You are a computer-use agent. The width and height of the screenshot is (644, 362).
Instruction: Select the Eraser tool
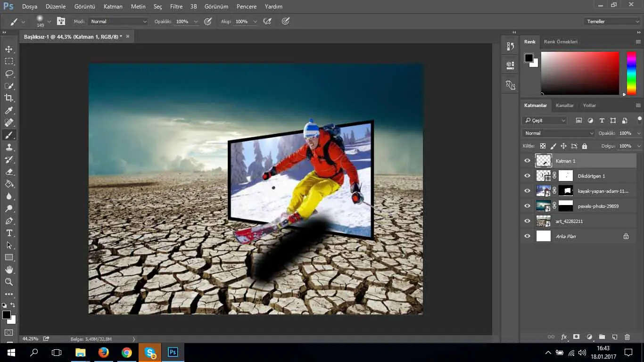pos(9,172)
